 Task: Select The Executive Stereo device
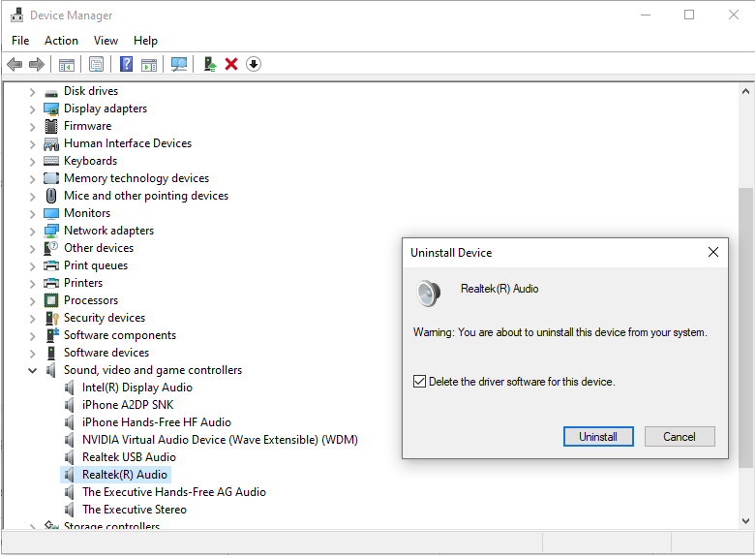134,510
